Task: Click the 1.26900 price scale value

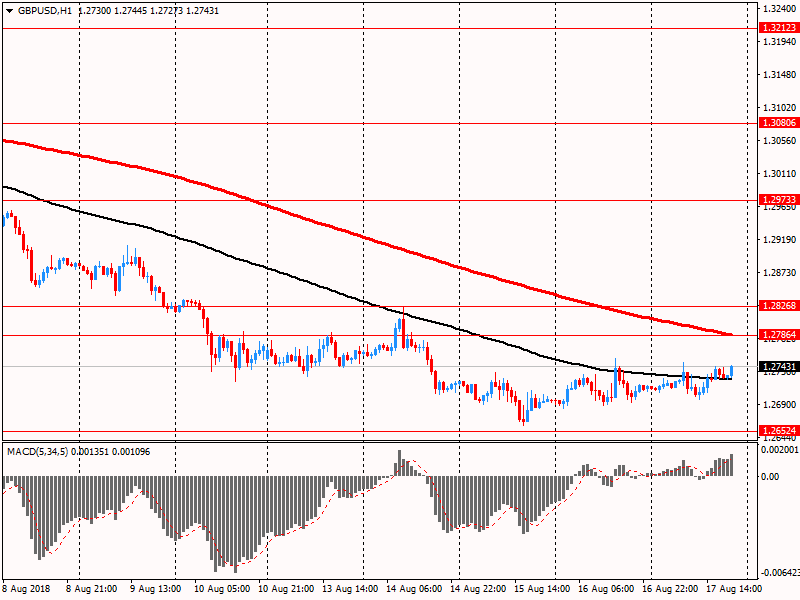Action: [x=780, y=404]
